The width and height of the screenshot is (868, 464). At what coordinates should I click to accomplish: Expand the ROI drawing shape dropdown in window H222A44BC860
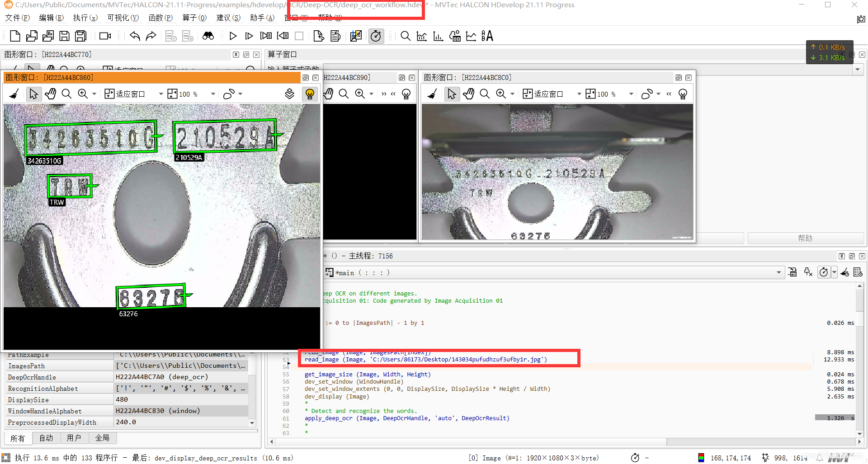[x=240, y=94]
